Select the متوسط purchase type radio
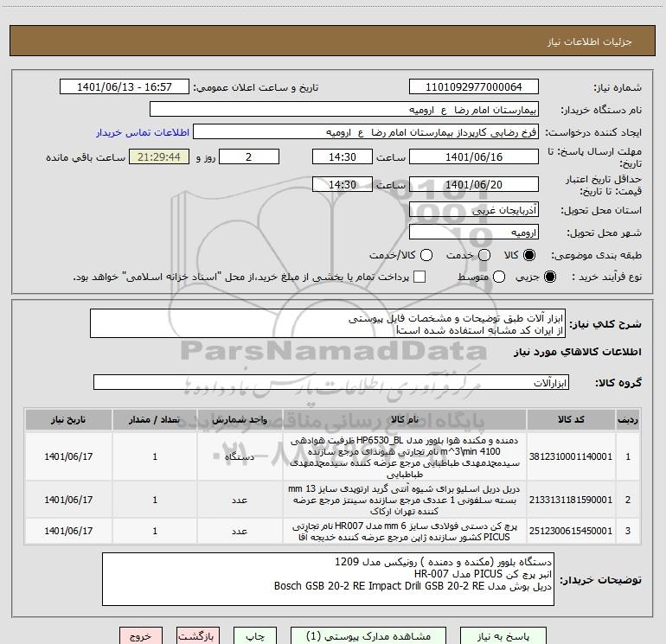Image resolution: width=666 pixels, height=644 pixels. tap(499, 277)
